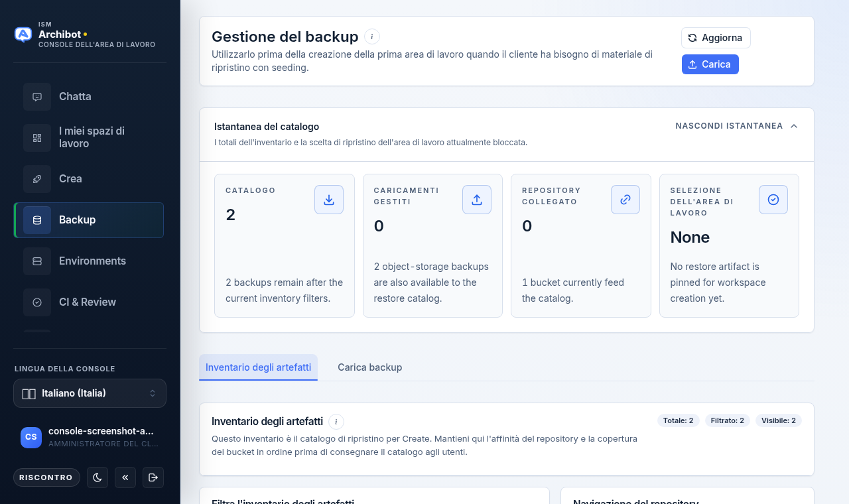Click the Caricamenti gestiti upload icon
This screenshot has width=849, height=504.
pyautogui.click(x=477, y=200)
